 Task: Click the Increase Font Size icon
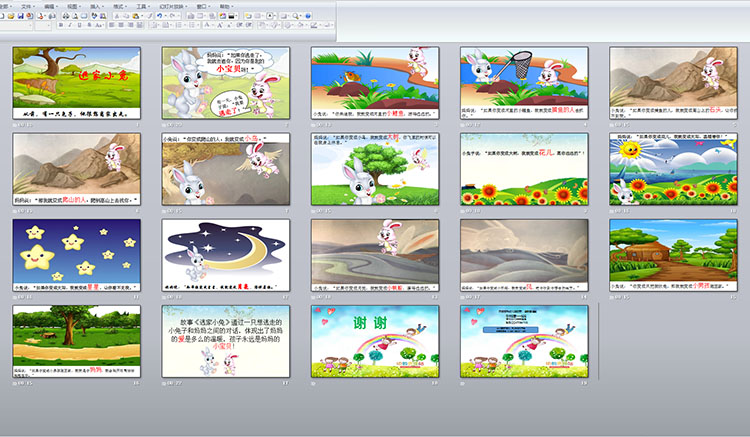point(220,25)
